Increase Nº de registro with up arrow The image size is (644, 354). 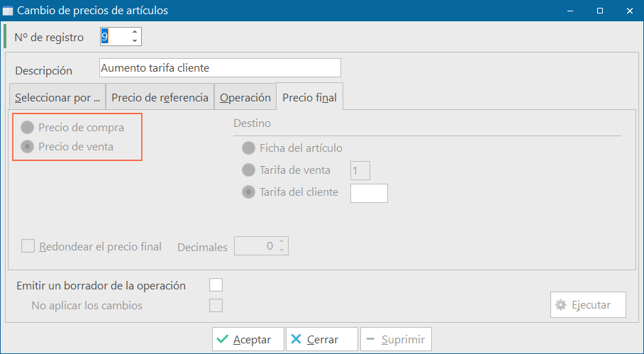(135, 32)
